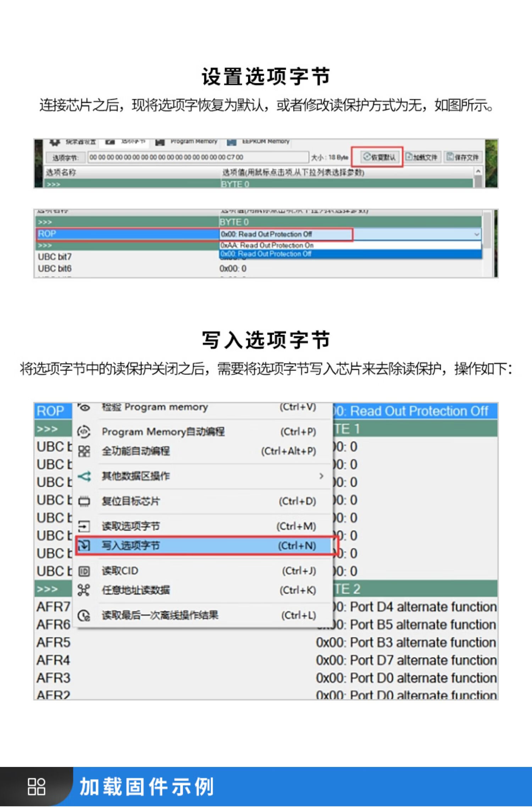Select the AFR3 row label
Image resolution: width=532 pixels, height=807 pixels.
pyautogui.click(x=54, y=678)
